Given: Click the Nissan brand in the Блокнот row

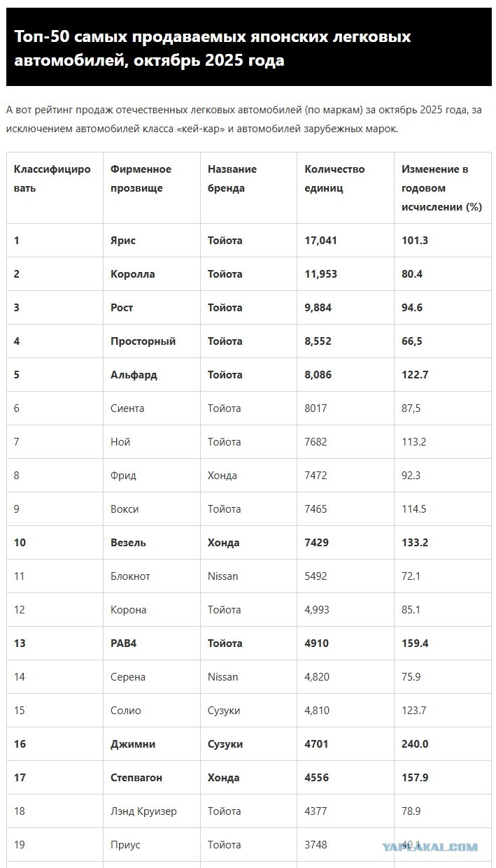Looking at the screenshot, I should (223, 576).
